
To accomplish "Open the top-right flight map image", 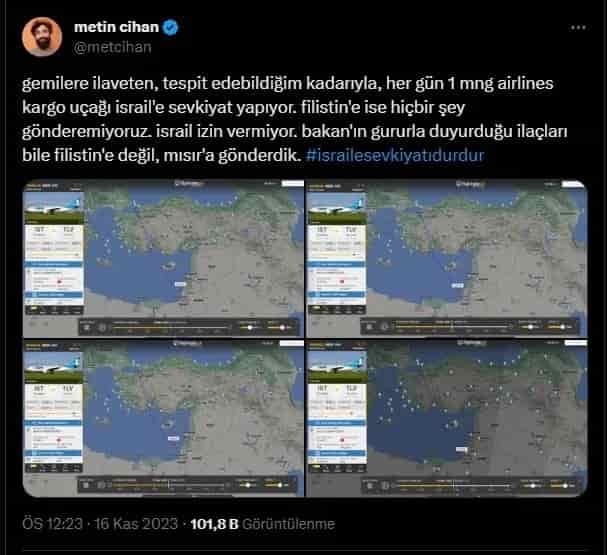I will click(446, 259).
